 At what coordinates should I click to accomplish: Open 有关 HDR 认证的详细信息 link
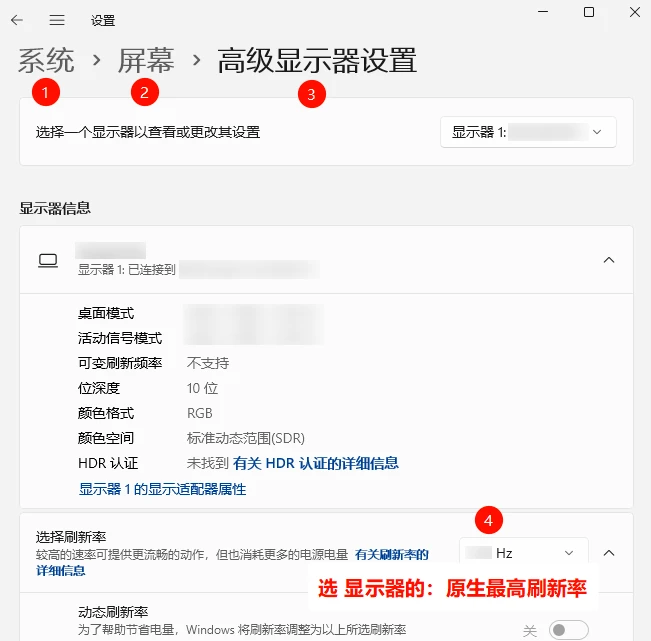tap(316, 463)
